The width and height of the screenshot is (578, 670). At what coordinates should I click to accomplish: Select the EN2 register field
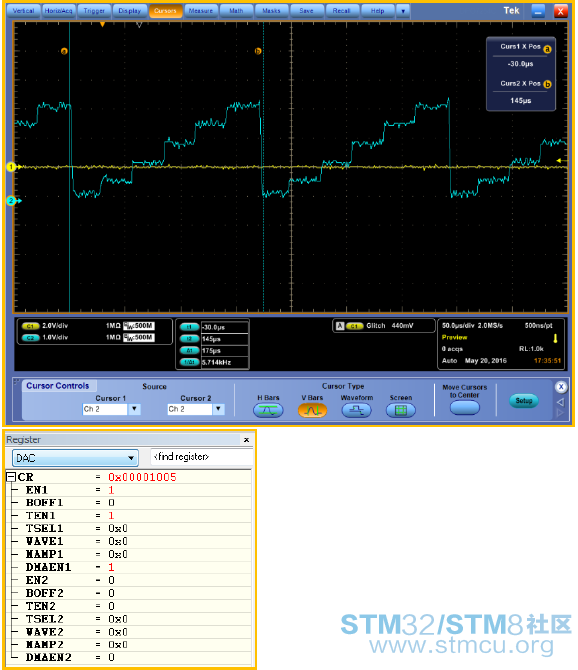pos(129,580)
